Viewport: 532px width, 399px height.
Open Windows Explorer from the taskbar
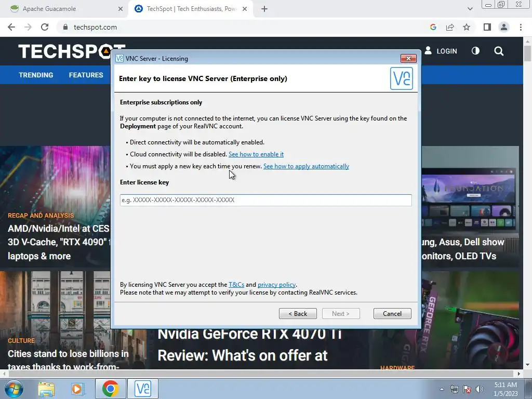coord(46,389)
